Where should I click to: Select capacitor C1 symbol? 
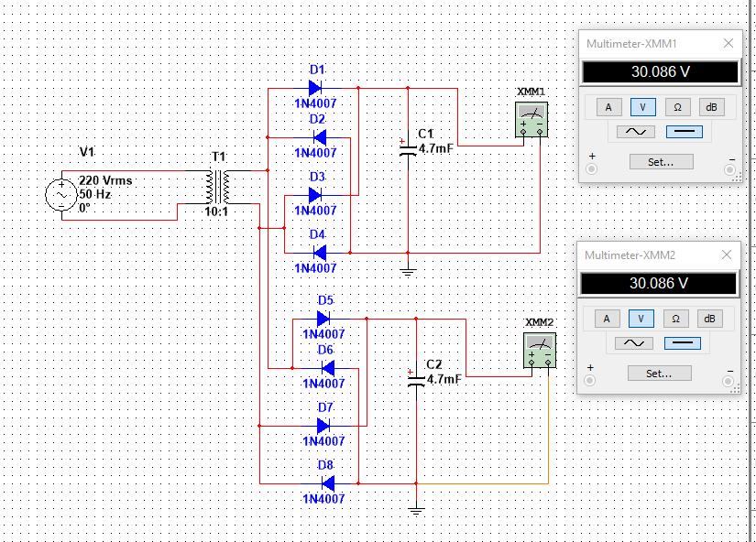[x=408, y=148]
